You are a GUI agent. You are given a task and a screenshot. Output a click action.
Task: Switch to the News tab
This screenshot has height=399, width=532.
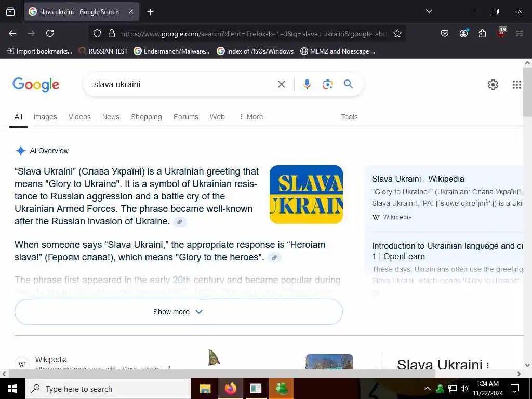(111, 117)
